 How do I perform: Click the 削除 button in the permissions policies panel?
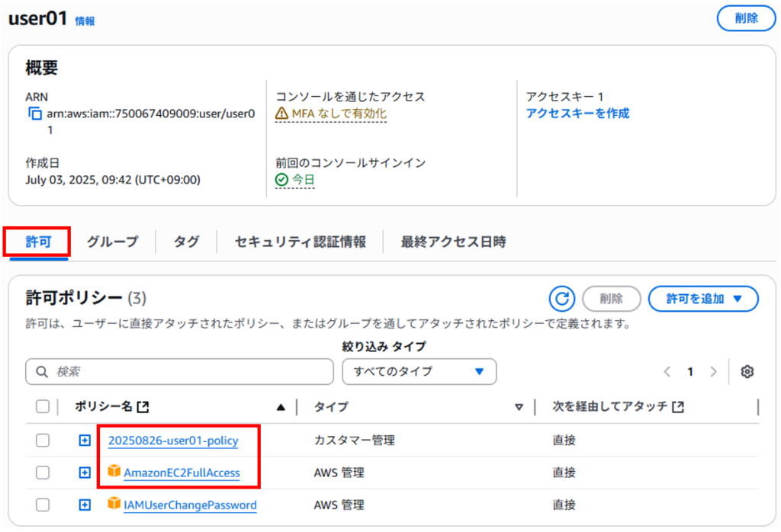611,299
